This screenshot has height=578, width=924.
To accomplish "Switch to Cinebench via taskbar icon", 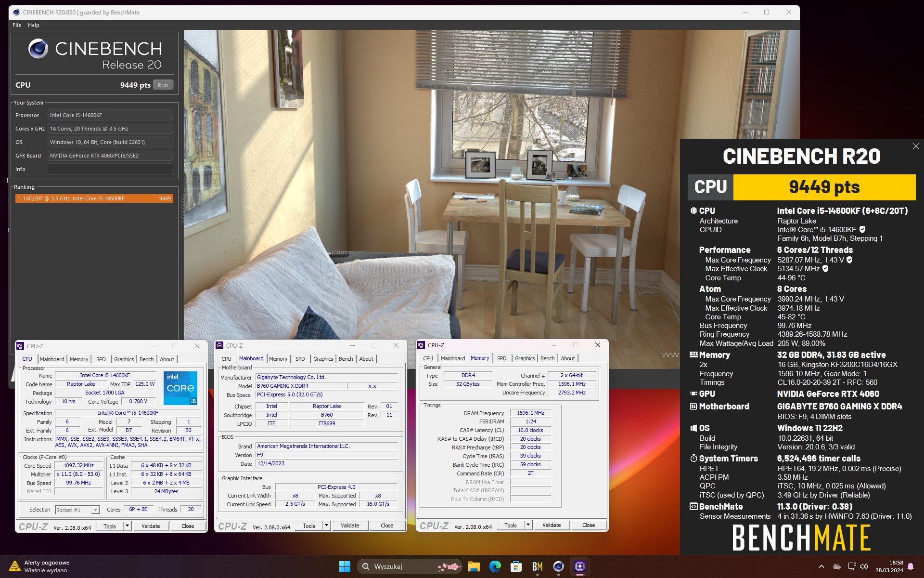I will 559,566.
